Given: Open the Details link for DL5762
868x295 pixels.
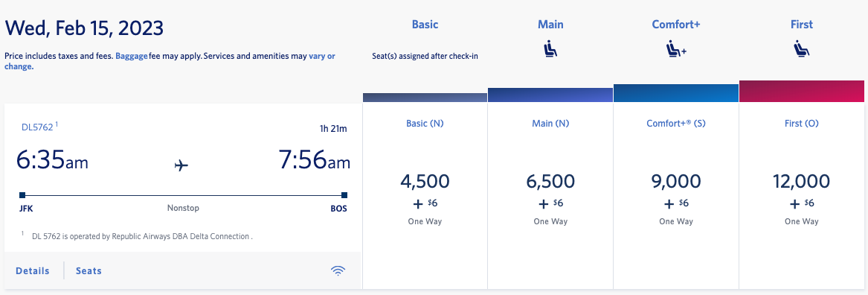Looking at the screenshot, I should (x=33, y=270).
